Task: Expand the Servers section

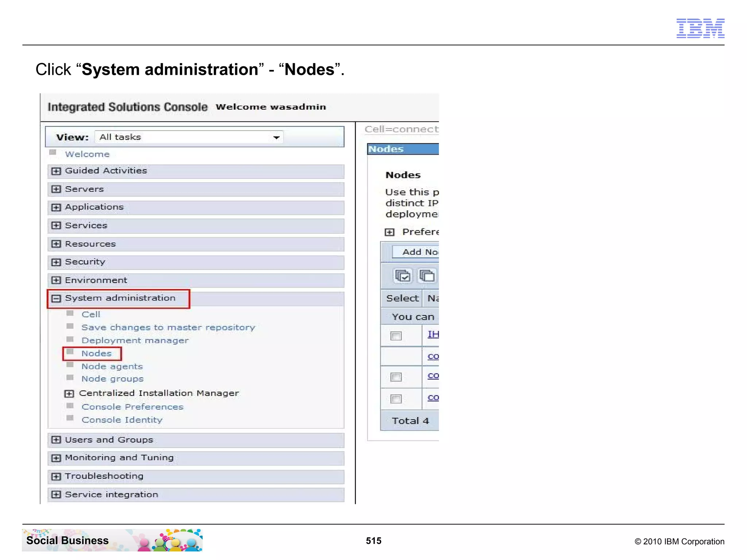Action: point(56,189)
